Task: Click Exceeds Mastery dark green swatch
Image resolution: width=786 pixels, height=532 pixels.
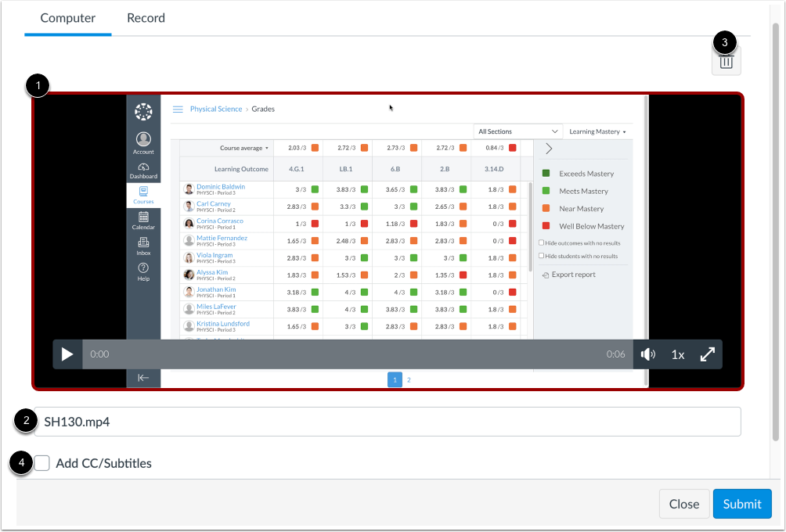Action: pos(546,174)
